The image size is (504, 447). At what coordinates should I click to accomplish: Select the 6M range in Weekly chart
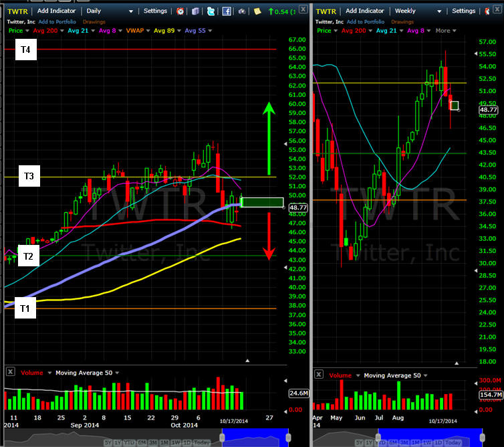coord(393,442)
